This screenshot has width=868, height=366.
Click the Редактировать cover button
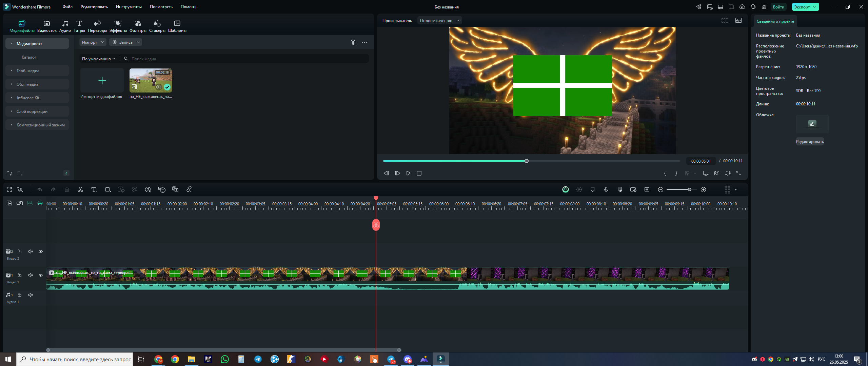pos(810,142)
